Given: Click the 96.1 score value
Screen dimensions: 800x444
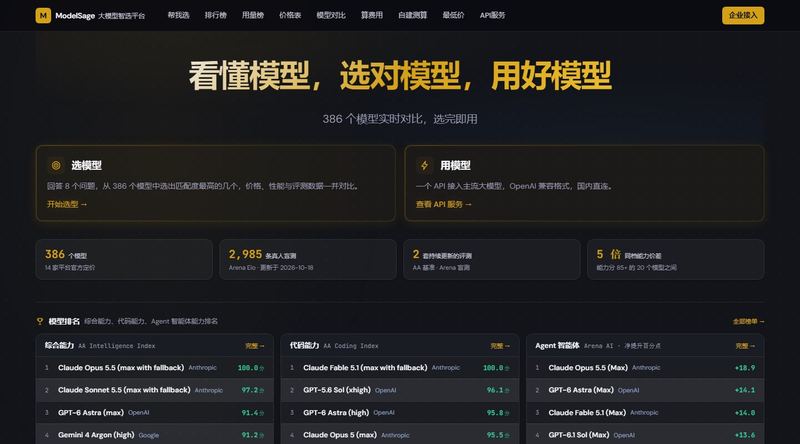Looking at the screenshot, I should (x=498, y=390).
